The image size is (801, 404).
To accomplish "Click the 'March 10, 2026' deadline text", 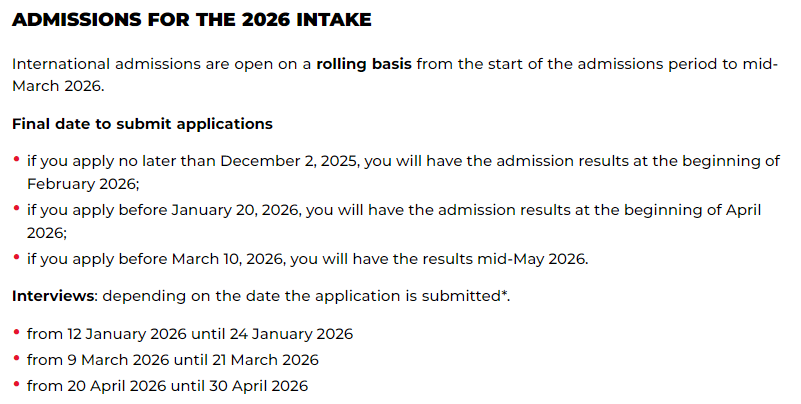I will 227,259.
